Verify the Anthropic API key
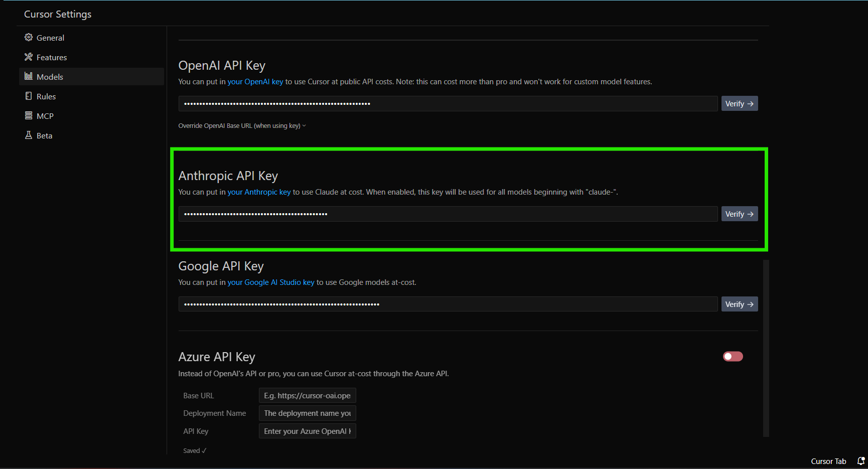This screenshot has height=469, width=868. click(740, 214)
